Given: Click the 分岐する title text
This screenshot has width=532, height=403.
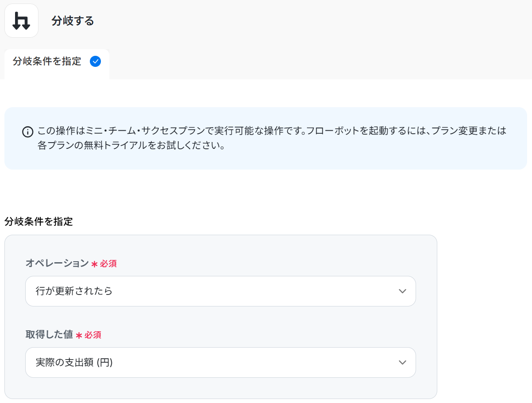Looking at the screenshot, I should [73, 21].
